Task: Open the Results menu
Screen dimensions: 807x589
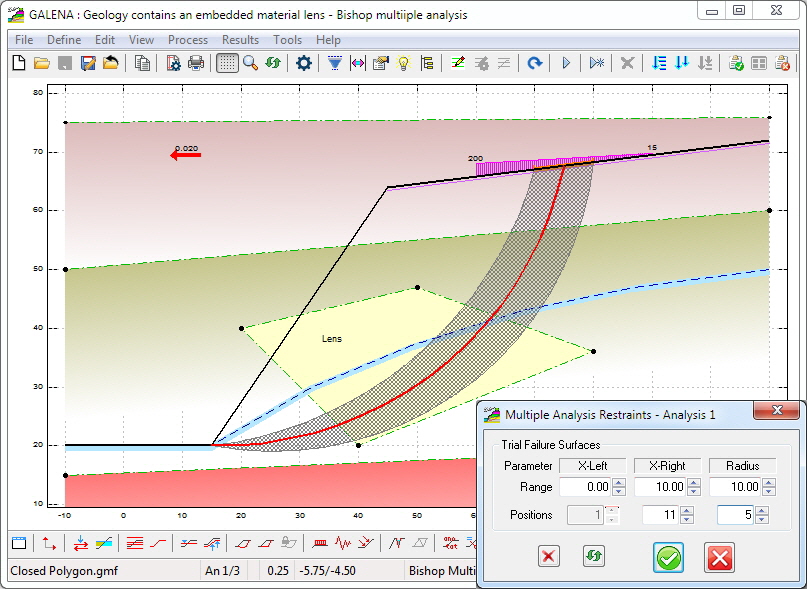Action: [240, 40]
